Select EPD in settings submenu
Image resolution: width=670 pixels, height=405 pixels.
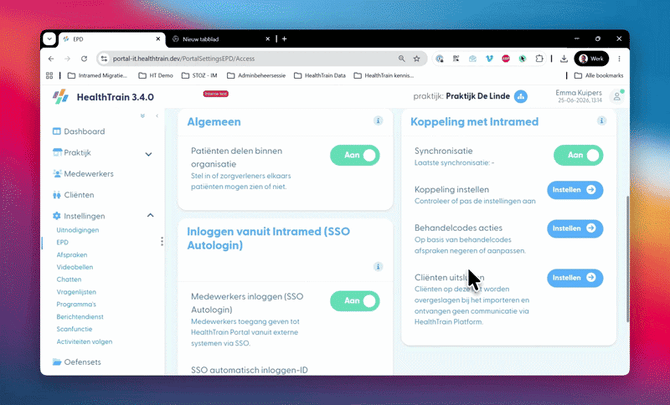(x=62, y=242)
